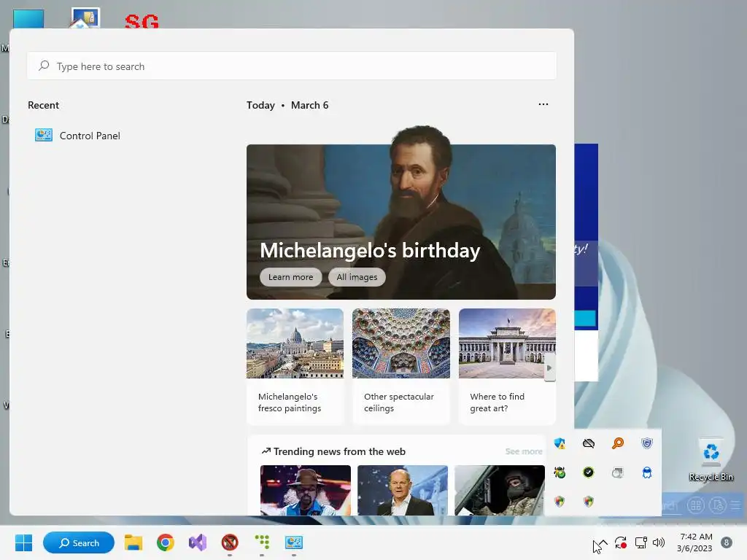Open Where to find great art card

click(507, 366)
